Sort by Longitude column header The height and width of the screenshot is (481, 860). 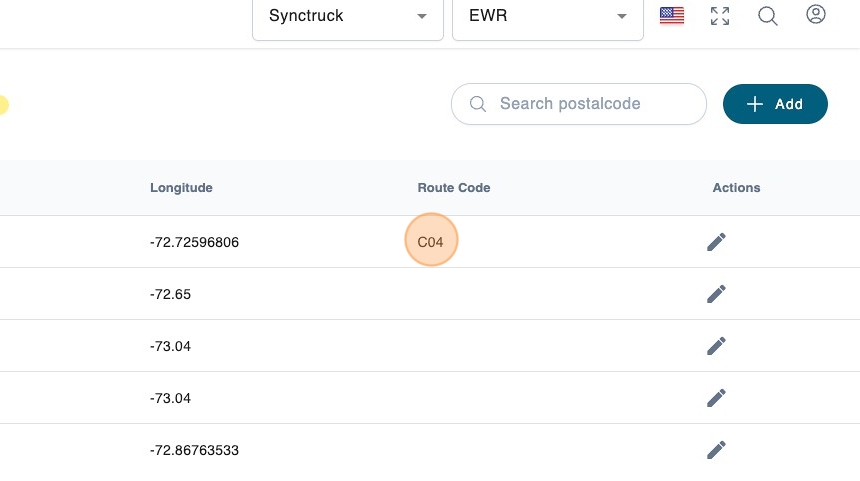(x=181, y=188)
